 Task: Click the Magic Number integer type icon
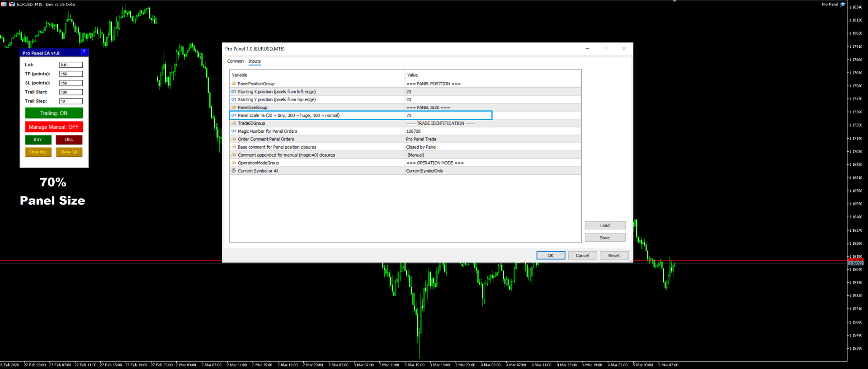234,131
